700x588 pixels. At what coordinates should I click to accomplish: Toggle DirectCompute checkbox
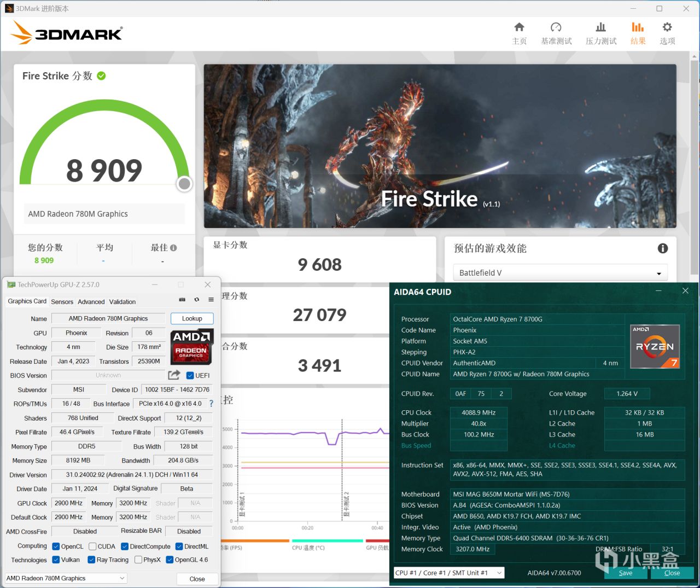(125, 546)
